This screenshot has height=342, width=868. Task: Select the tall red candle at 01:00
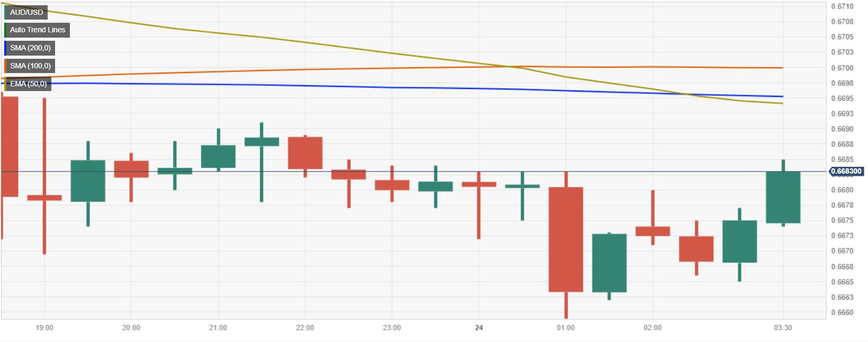(566, 239)
